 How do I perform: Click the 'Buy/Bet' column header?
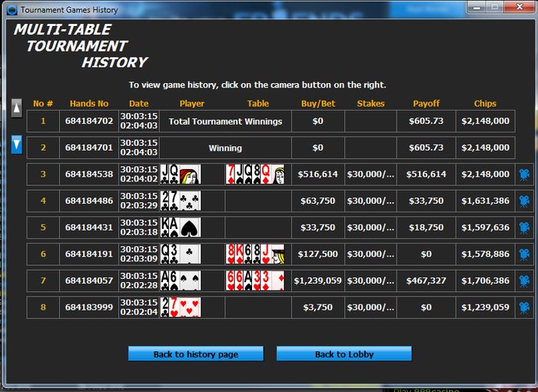(318, 104)
